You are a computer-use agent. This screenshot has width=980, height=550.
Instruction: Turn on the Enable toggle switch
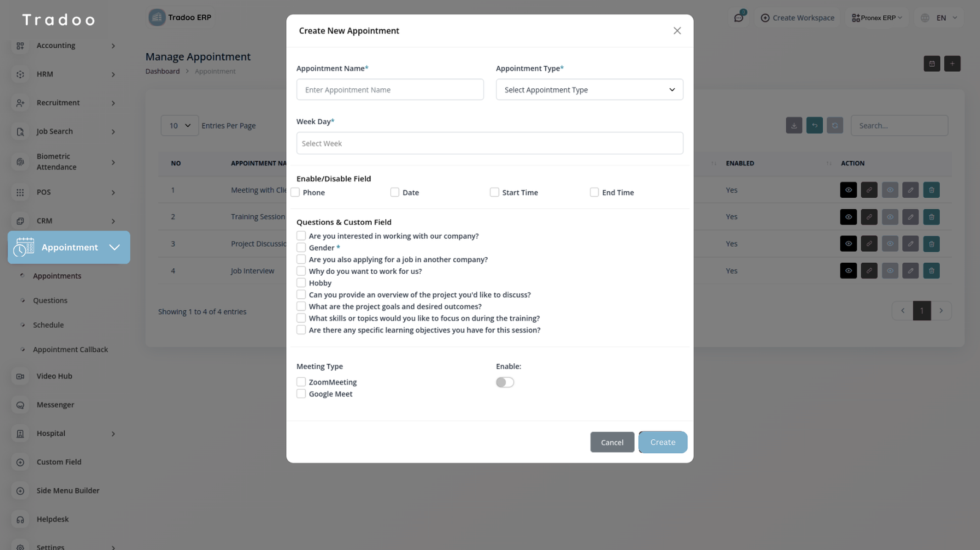[505, 382]
